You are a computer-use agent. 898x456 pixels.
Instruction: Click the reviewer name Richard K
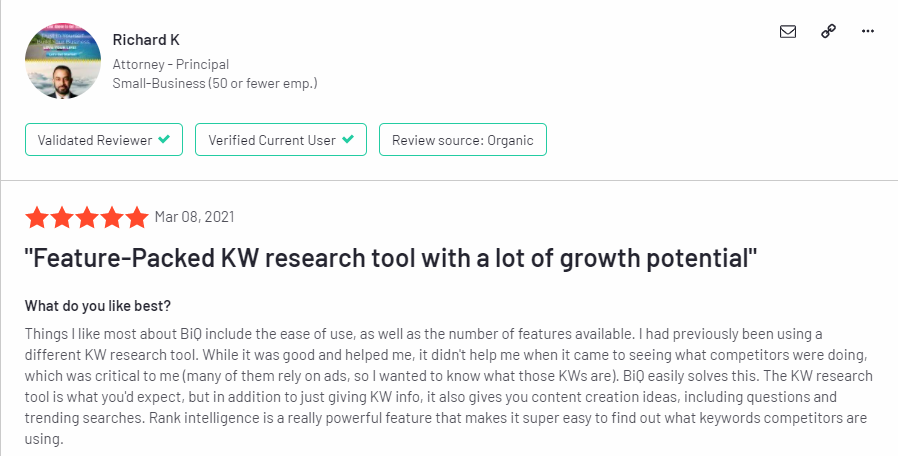[x=146, y=40]
